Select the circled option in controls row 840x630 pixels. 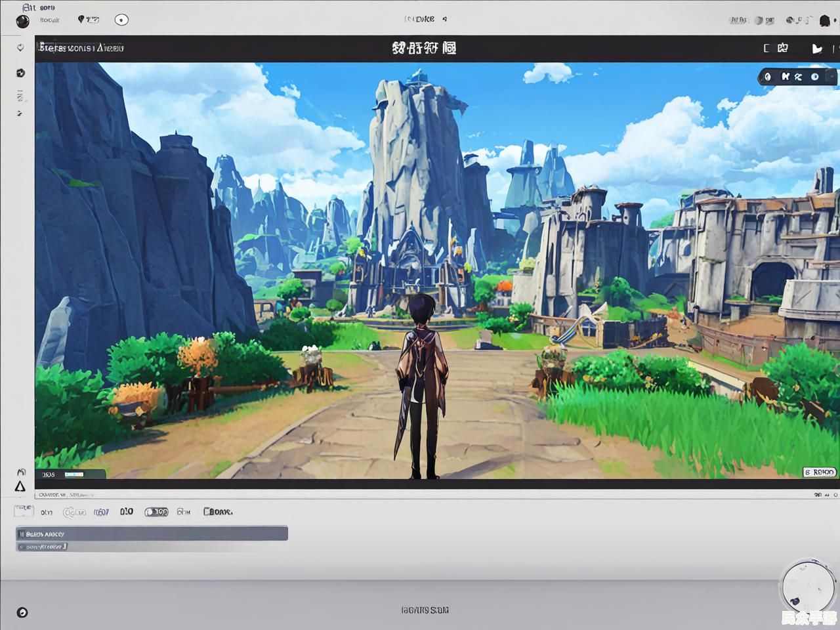point(74,513)
